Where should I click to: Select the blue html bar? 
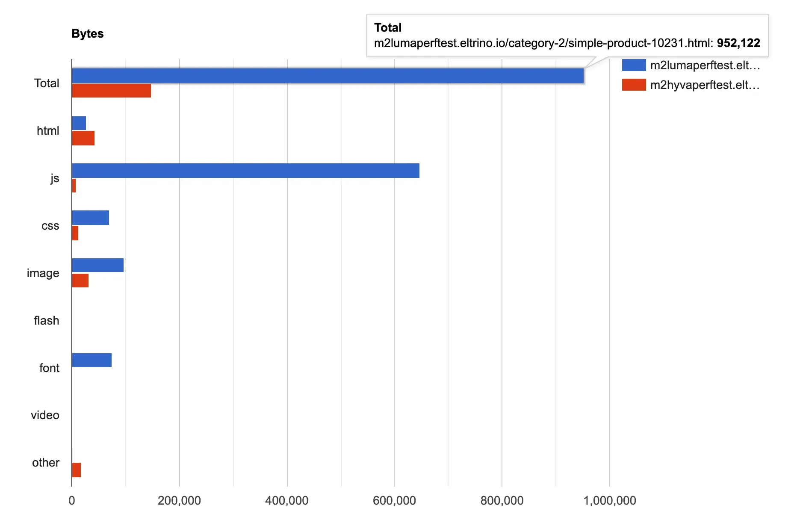coord(79,123)
